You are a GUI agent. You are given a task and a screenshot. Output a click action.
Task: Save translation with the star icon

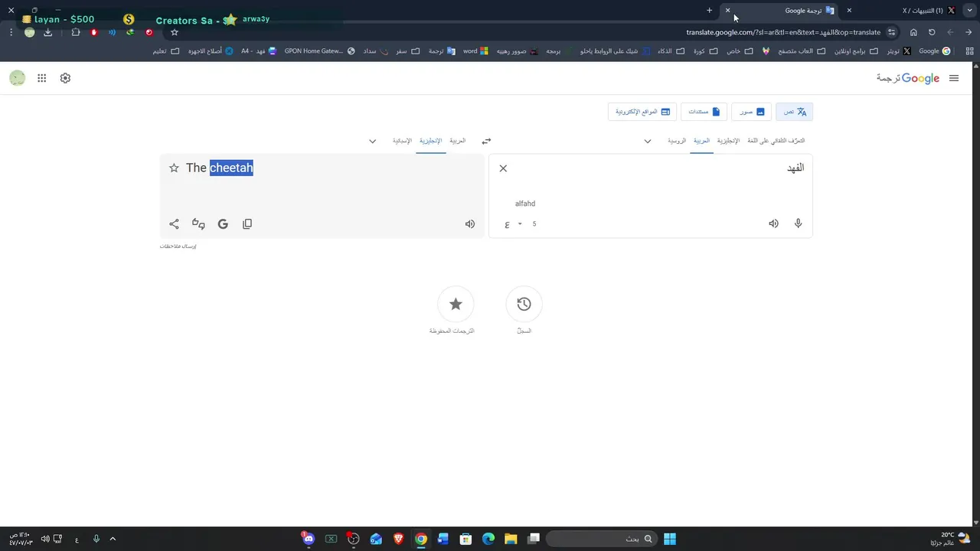coord(174,168)
